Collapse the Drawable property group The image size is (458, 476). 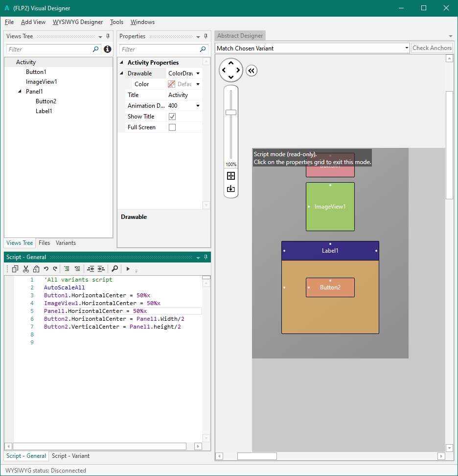[x=122, y=73]
